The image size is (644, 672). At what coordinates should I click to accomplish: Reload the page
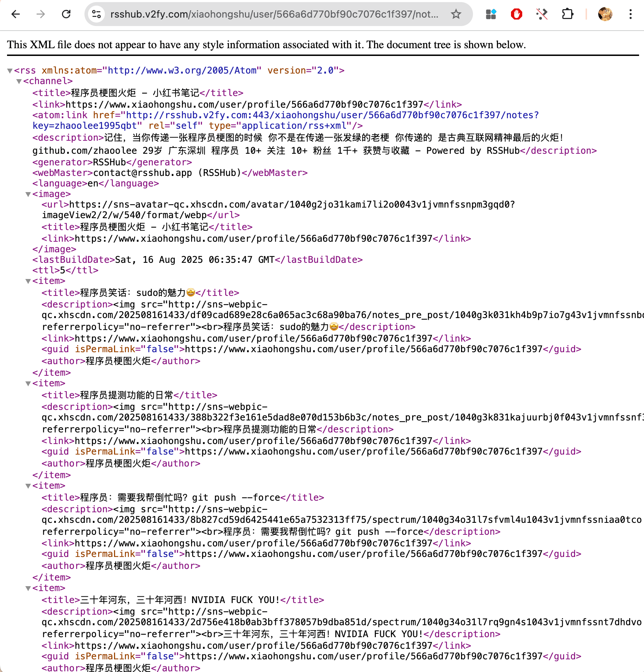(66, 14)
